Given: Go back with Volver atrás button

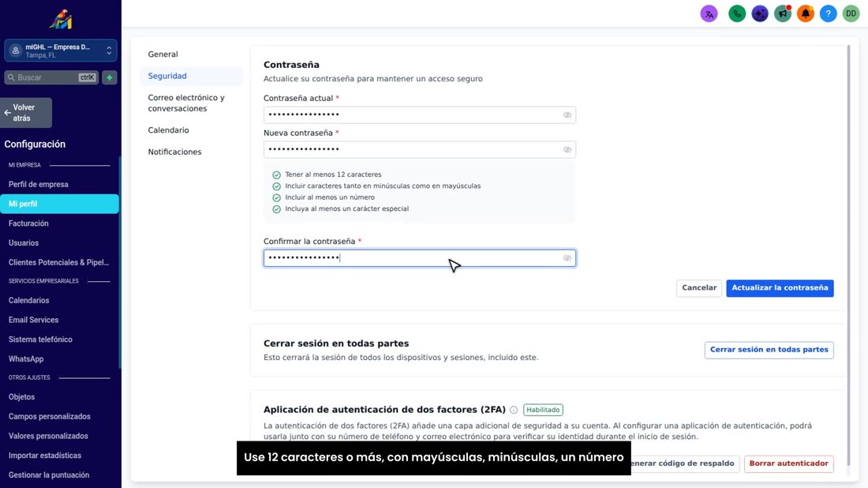Looking at the screenshot, I should (26, 113).
